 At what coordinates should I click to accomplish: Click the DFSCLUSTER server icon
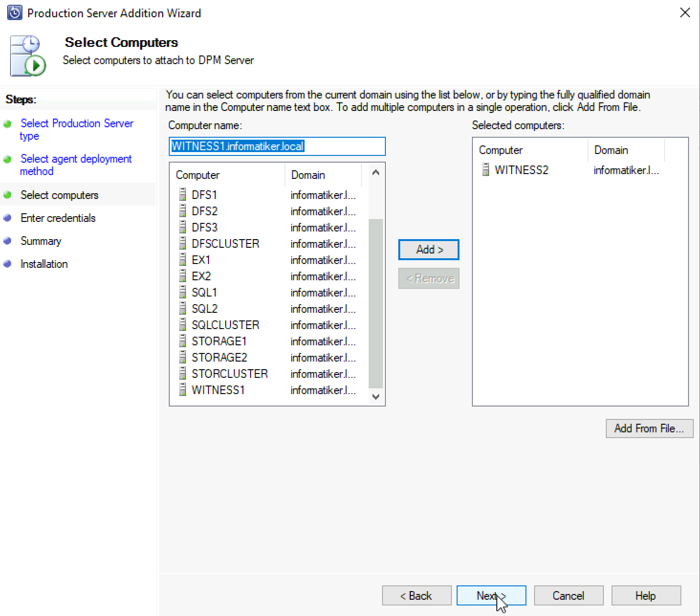click(182, 243)
